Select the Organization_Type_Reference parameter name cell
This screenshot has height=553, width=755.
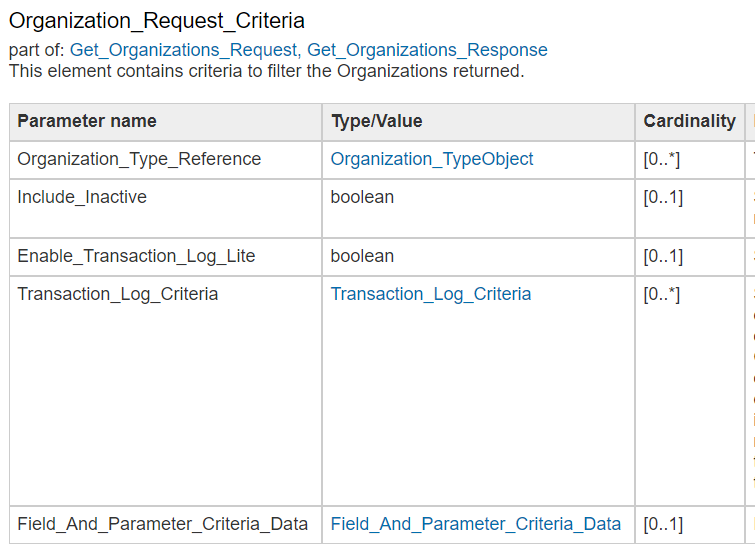click(x=139, y=159)
